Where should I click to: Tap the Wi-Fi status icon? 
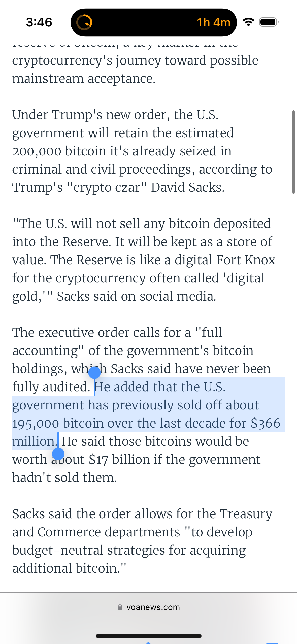tap(248, 22)
